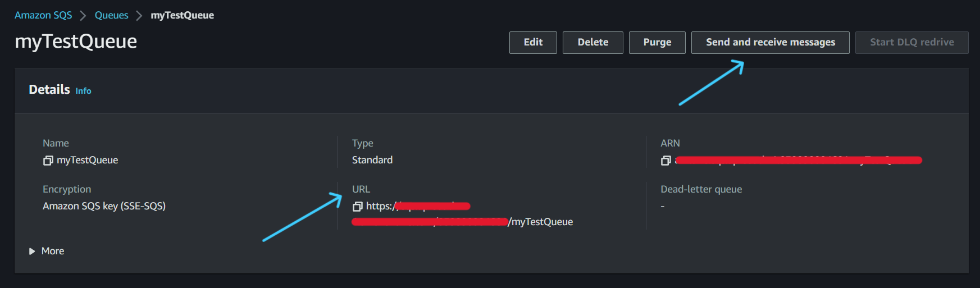980x288 pixels.
Task: Open Send and receive messages
Action: (770, 43)
